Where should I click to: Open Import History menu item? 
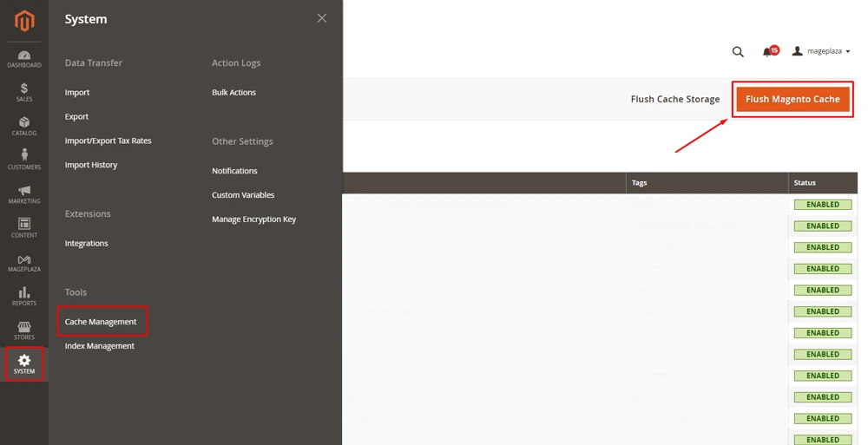coord(91,165)
